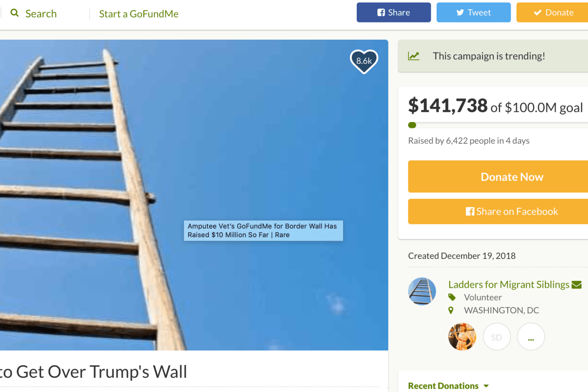Image resolution: width=588 pixels, height=392 pixels.
Task: Click the Volunteer tag icon
Action: click(452, 297)
